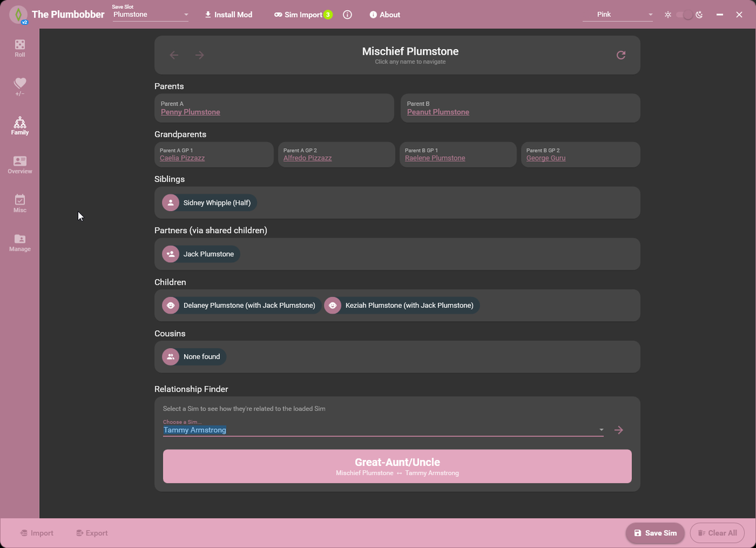Click Delaney Plumstone's child face icon
756x548 pixels.
170,305
